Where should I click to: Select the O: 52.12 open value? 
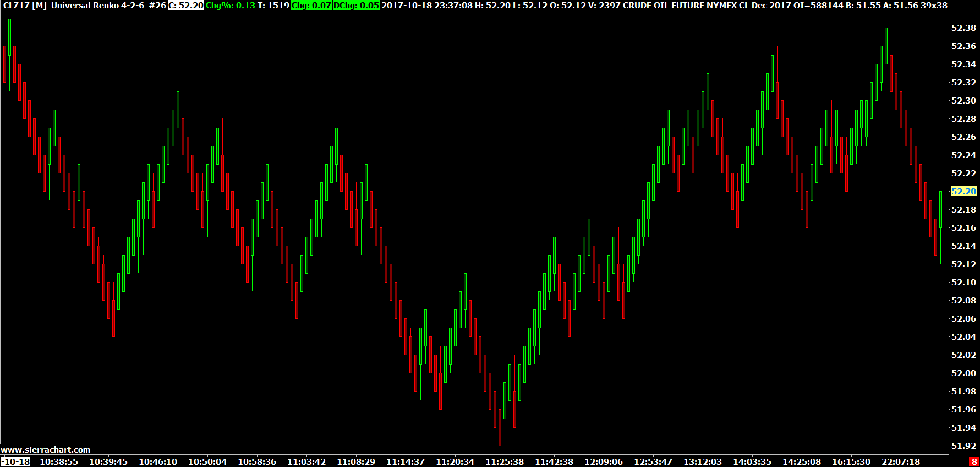568,5
